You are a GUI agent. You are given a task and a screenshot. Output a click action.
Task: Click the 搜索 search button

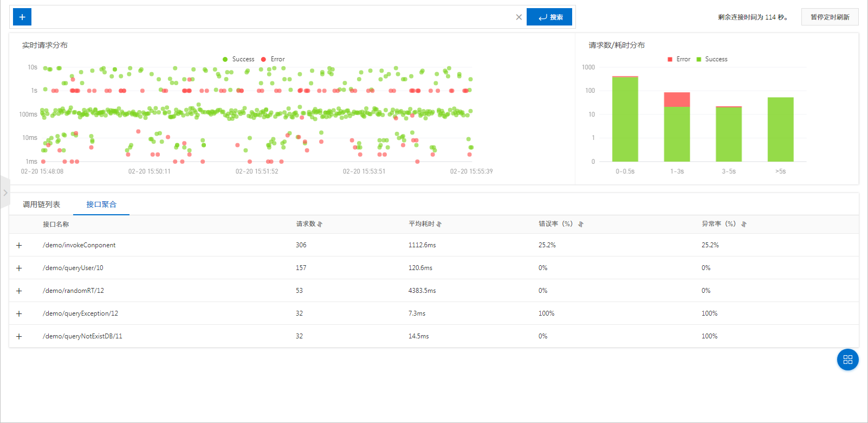tap(549, 17)
